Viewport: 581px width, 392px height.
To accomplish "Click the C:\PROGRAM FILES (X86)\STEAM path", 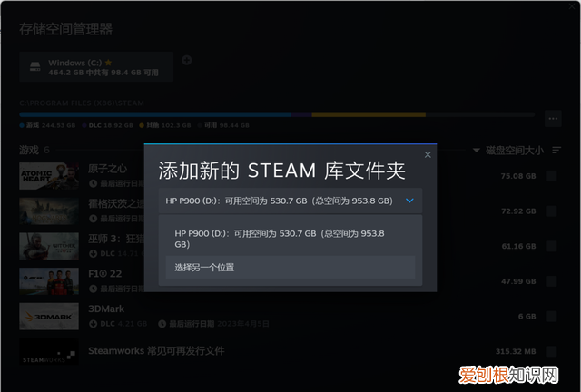I will coord(82,103).
